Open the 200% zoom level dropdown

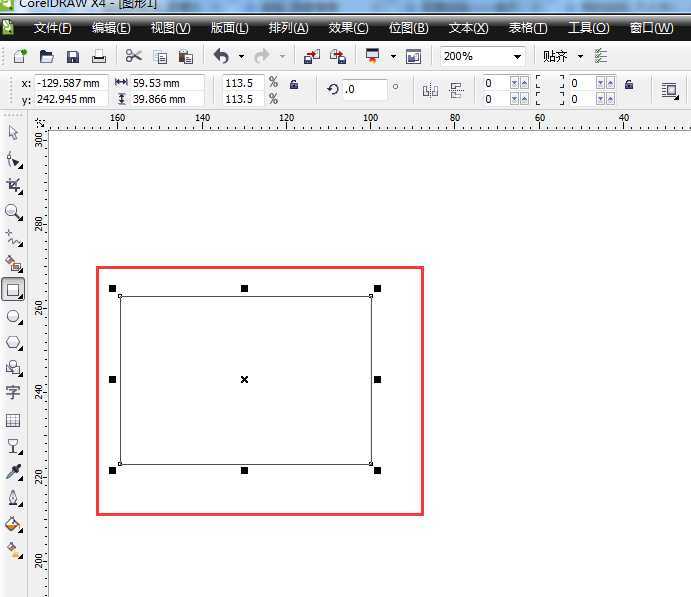(x=517, y=57)
